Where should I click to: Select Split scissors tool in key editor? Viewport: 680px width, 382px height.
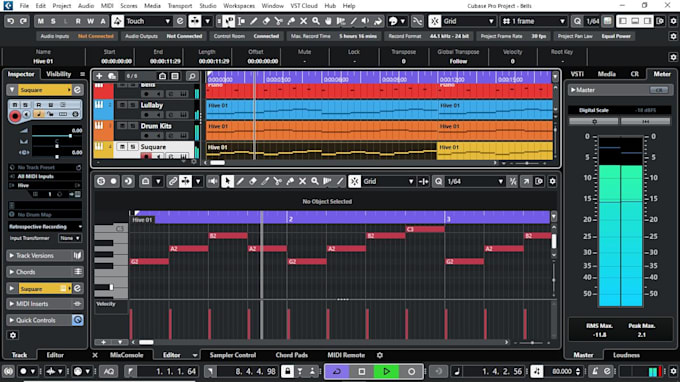pyautogui.click(x=278, y=181)
